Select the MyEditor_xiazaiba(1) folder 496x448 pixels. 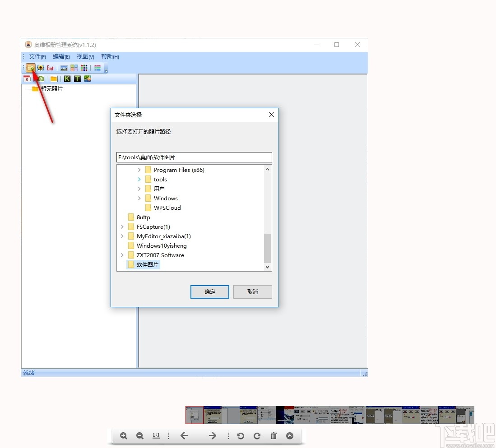pyautogui.click(x=164, y=236)
